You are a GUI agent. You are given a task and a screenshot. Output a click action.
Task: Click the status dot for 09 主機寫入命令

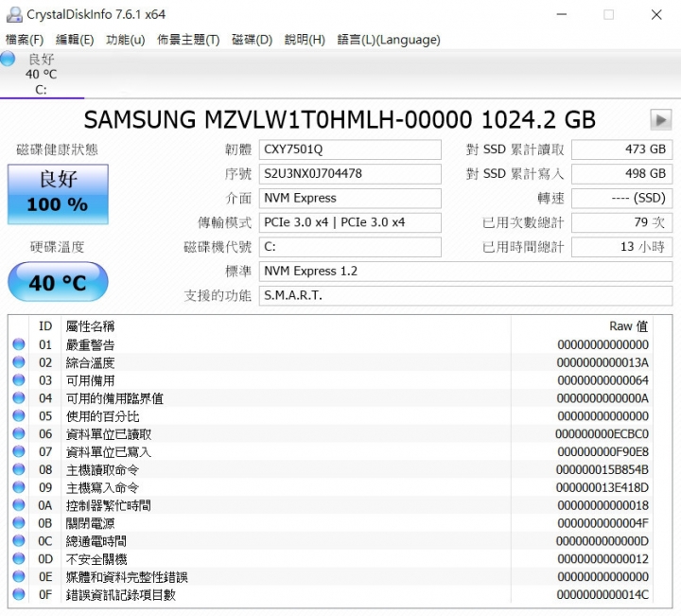(19, 487)
